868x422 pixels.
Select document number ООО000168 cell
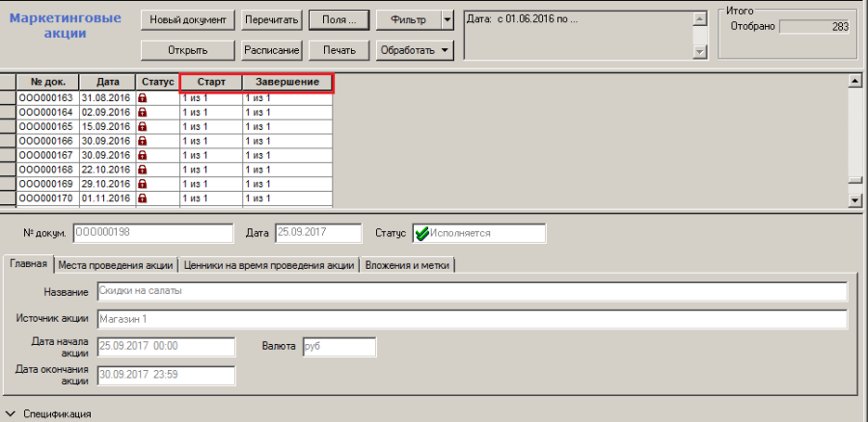pyautogui.click(x=47, y=170)
